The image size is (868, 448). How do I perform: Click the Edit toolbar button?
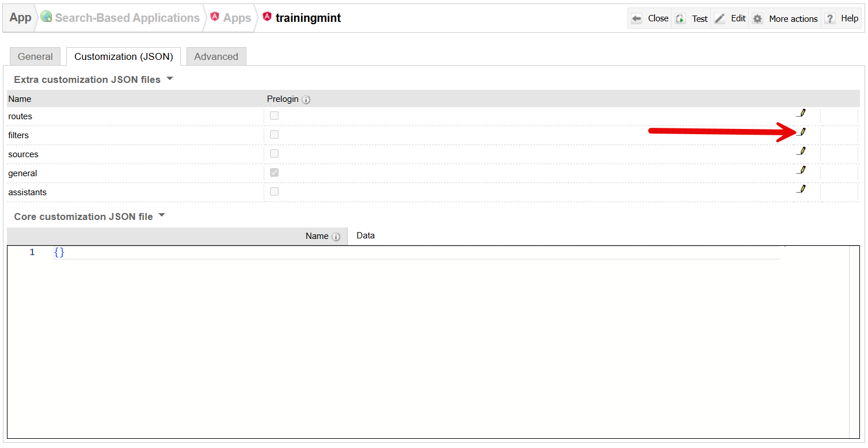pyautogui.click(x=730, y=18)
